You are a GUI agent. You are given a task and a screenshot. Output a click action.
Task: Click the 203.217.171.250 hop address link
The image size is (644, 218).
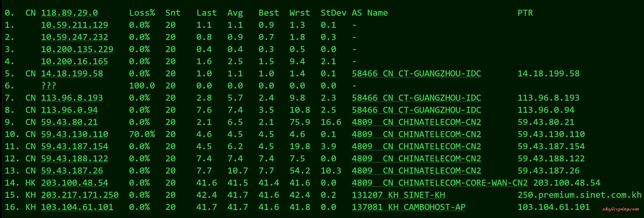tap(80, 195)
